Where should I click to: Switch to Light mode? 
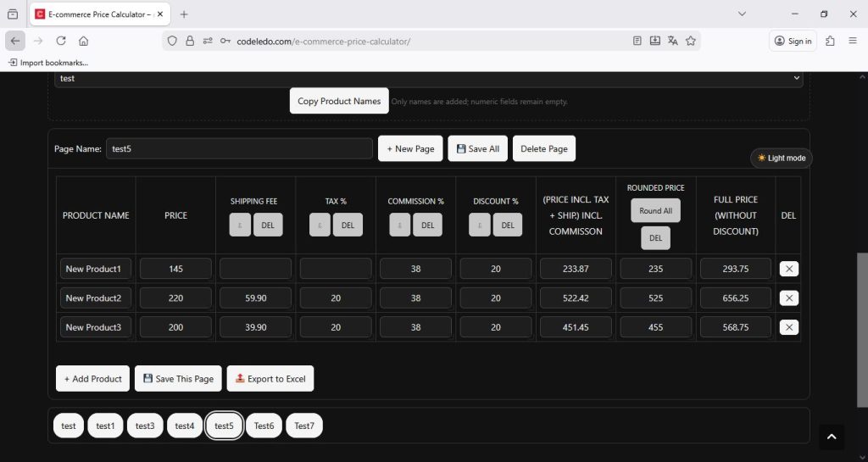[782, 158]
